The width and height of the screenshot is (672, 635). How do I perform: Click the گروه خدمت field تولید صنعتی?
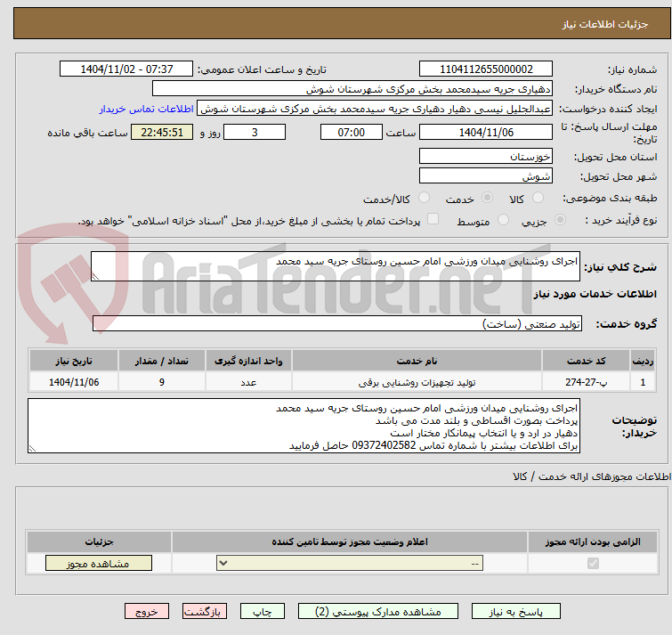click(337, 323)
